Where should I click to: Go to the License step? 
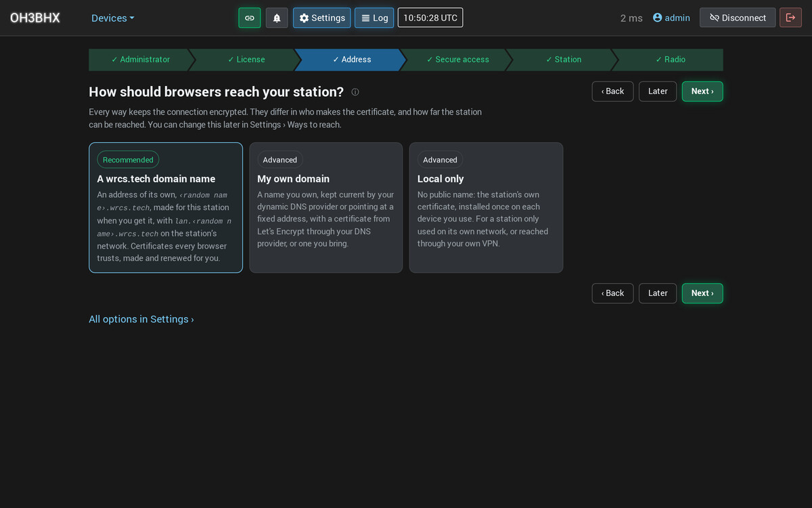tap(246, 60)
